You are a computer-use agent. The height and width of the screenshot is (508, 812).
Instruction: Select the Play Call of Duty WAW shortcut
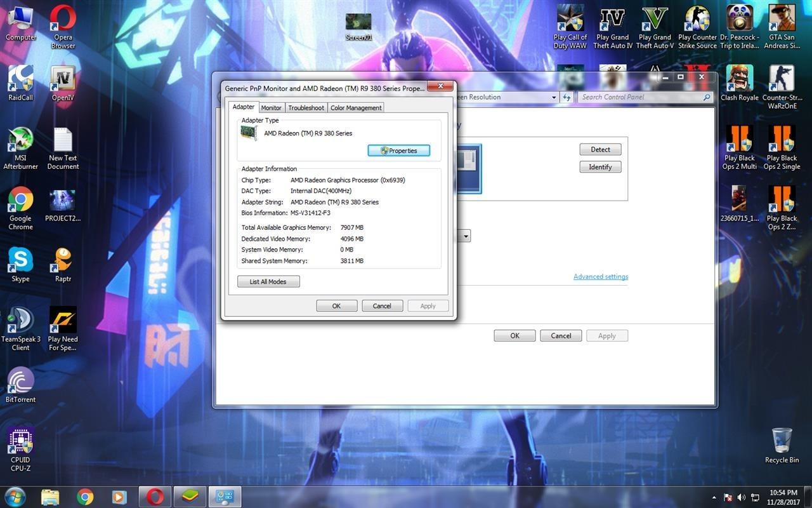pos(570,26)
